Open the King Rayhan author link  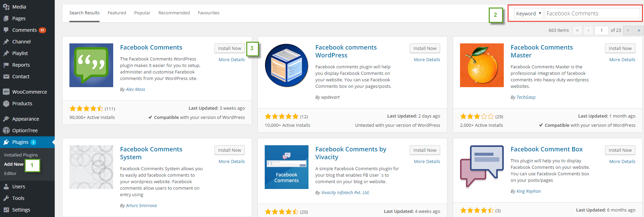pos(529,191)
